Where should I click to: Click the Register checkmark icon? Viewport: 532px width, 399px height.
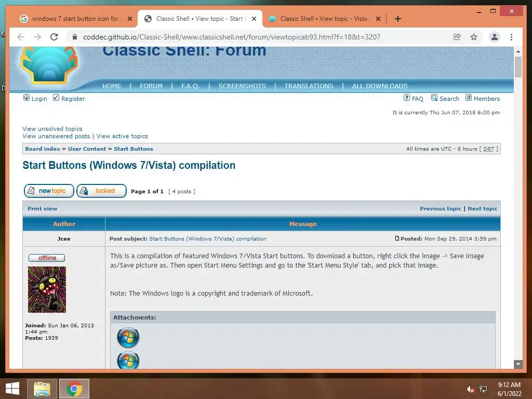click(x=56, y=98)
